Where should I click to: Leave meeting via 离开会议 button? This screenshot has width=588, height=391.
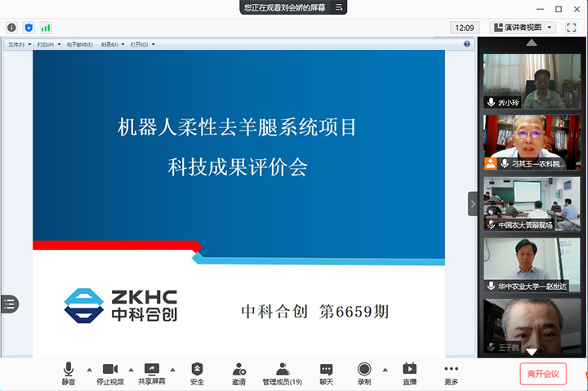point(543,374)
